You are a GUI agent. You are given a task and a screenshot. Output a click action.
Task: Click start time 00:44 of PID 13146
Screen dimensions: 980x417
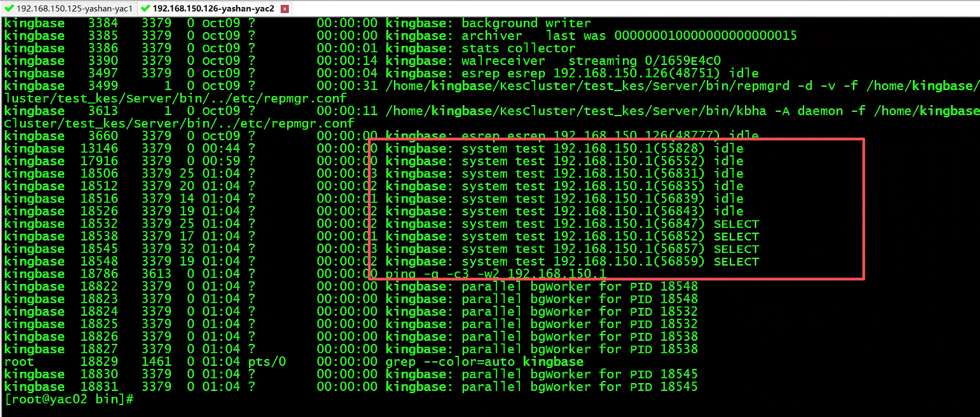[x=221, y=148]
